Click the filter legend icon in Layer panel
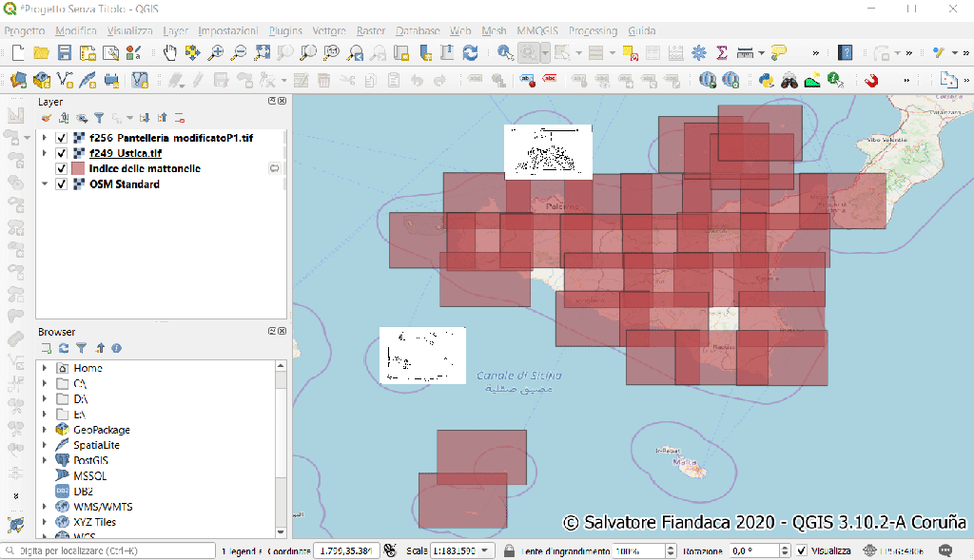This screenshot has width=974, height=560. pyautogui.click(x=98, y=118)
